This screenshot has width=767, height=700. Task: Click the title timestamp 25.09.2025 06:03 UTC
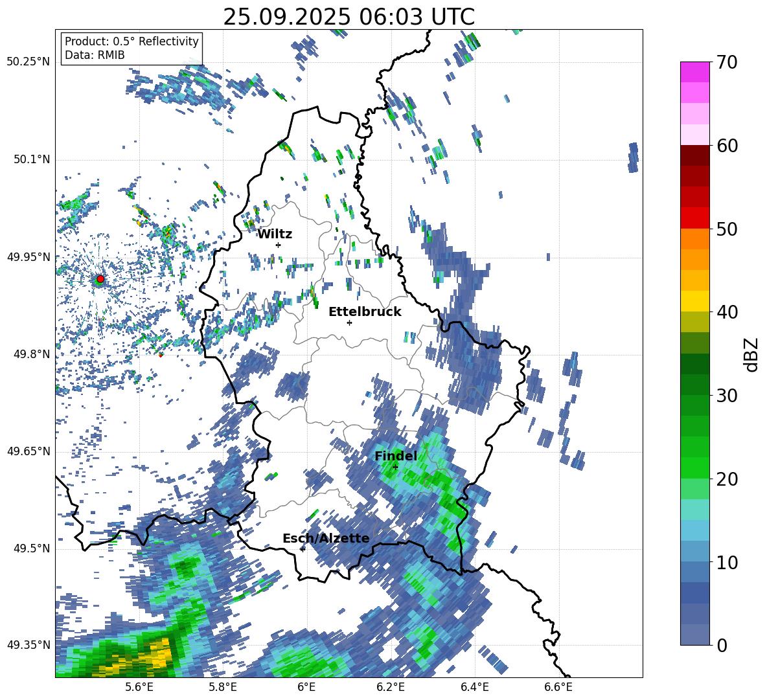[x=349, y=17]
